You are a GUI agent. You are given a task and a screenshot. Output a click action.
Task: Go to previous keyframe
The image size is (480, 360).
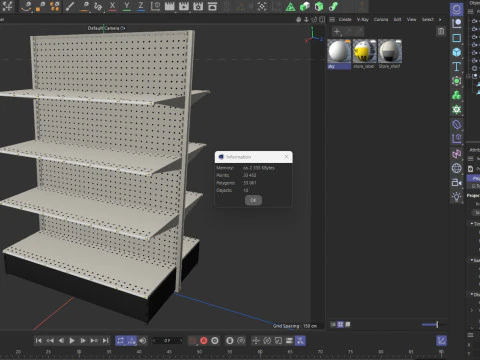point(50,340)
